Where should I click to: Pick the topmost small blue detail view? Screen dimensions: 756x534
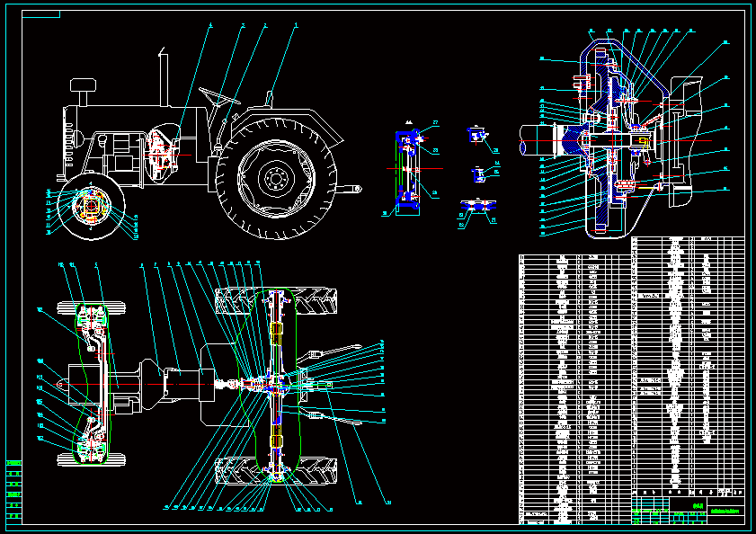[476, 135]
